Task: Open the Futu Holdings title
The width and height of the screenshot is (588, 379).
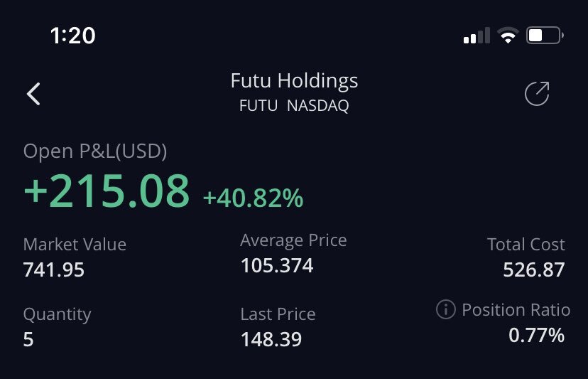Action: [x=294, y=81]
